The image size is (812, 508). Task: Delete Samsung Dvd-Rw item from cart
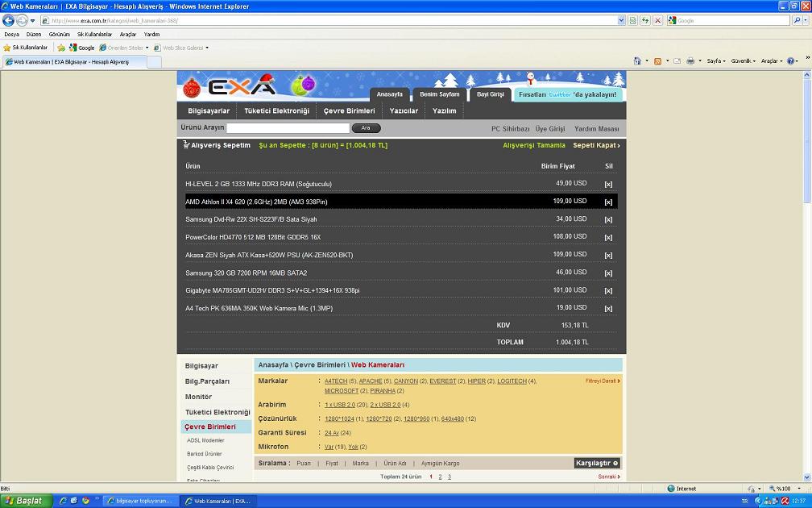pos(608,220)
